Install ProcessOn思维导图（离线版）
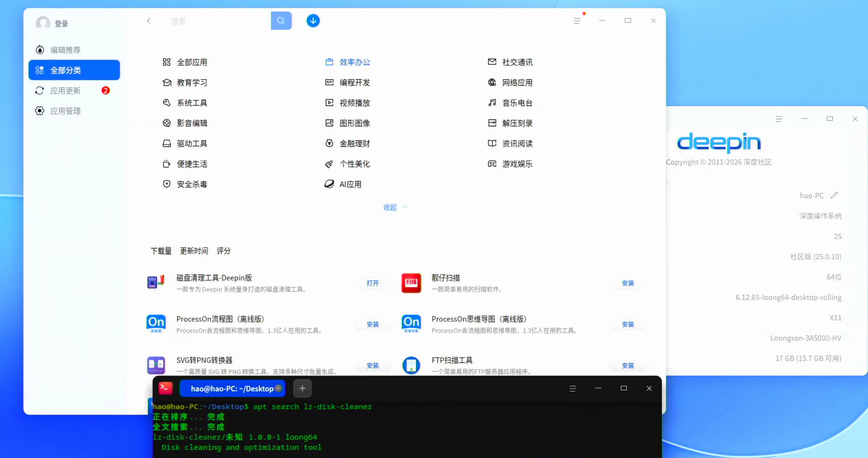This screenshot has height=458, width=868. 628,324
